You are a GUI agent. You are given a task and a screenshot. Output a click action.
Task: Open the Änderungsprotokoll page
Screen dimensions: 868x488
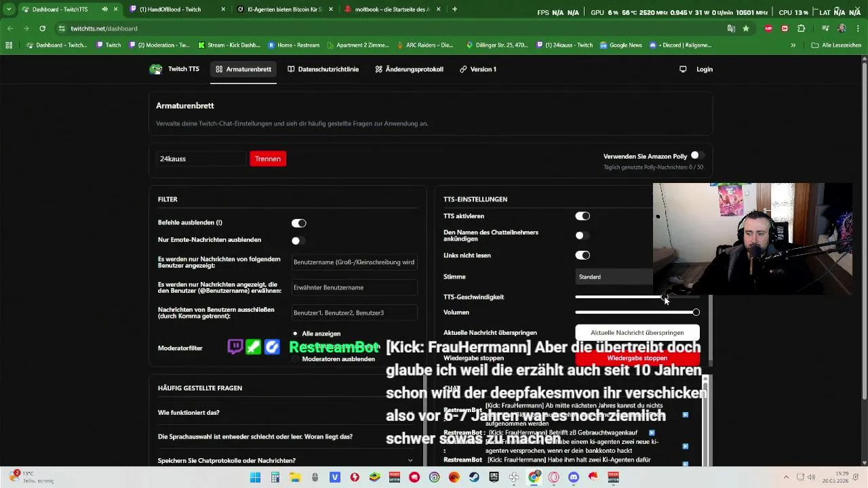(409, 69)
